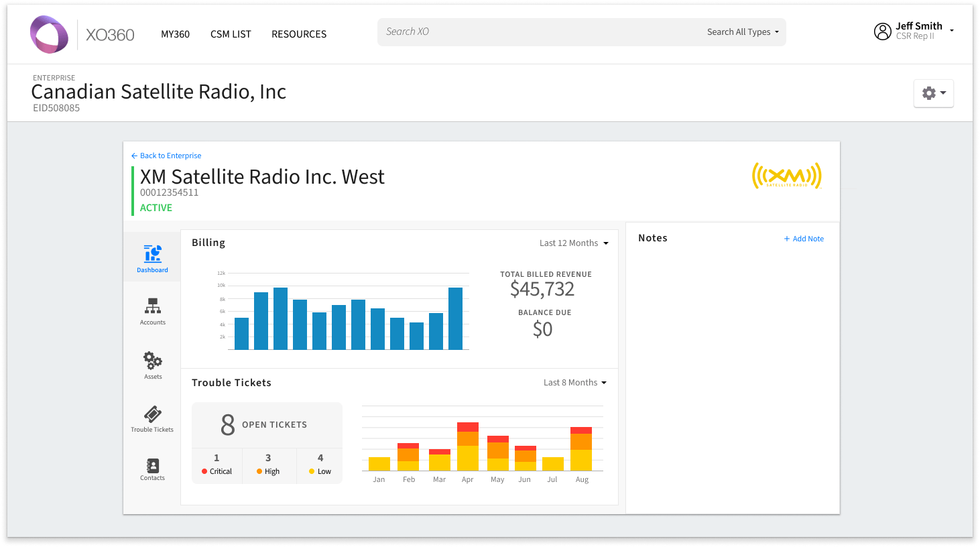Open CSM LIST in the top navigation
The height and width of the screenshot is (547, 980).
click(231, 34)
